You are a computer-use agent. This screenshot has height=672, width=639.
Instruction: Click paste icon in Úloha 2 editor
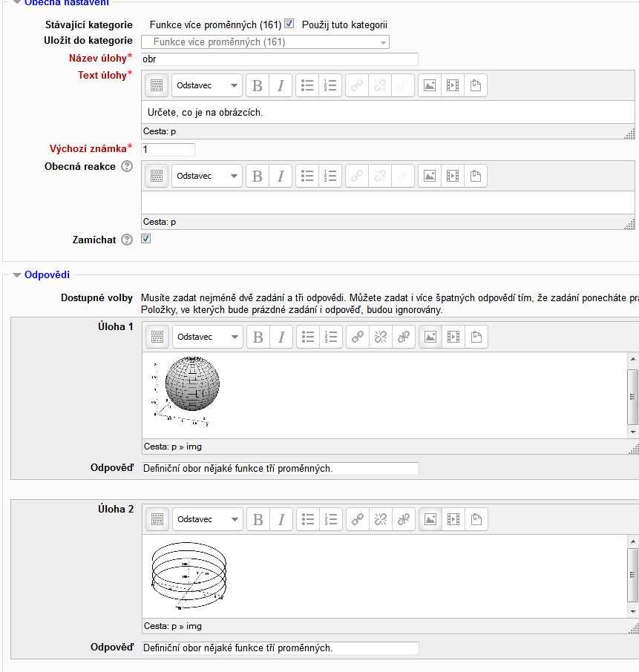476,519
